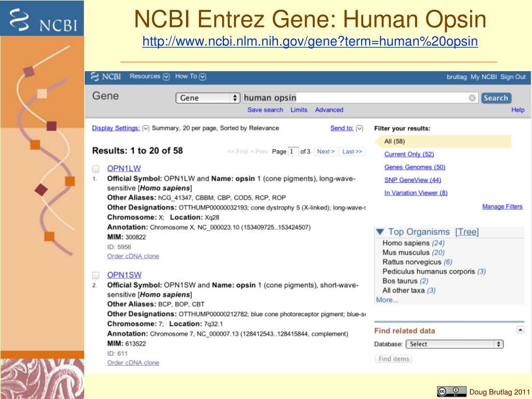Click the Find items button
532x399 pixels.
click(x=394, y=359)
